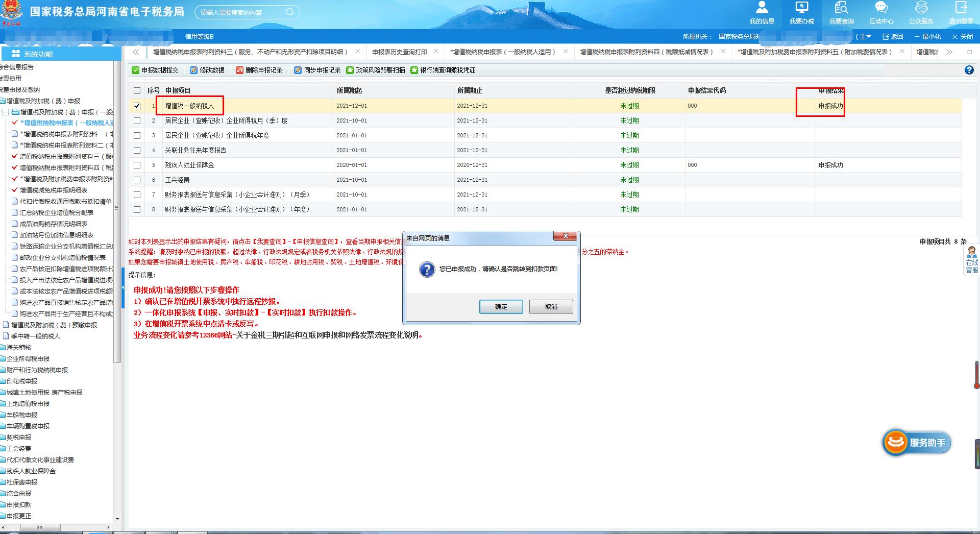
Task: Click the 系统功能 grid icon
Action: point(16,54)
